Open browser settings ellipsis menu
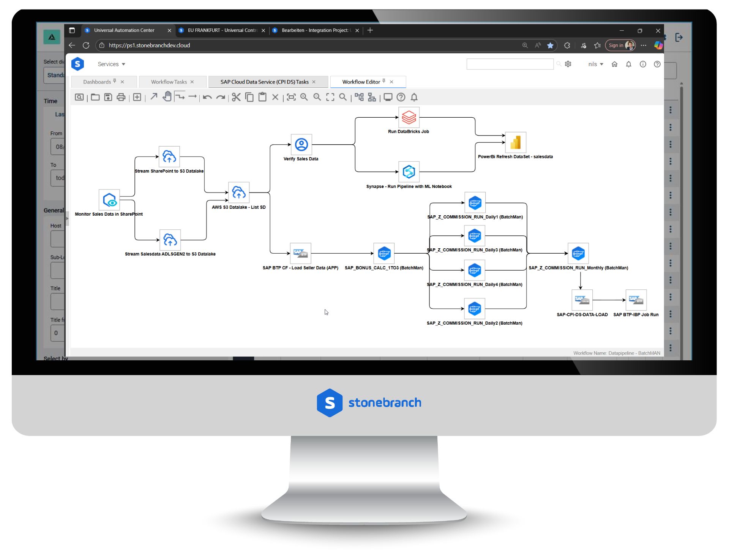 [643, 45]
